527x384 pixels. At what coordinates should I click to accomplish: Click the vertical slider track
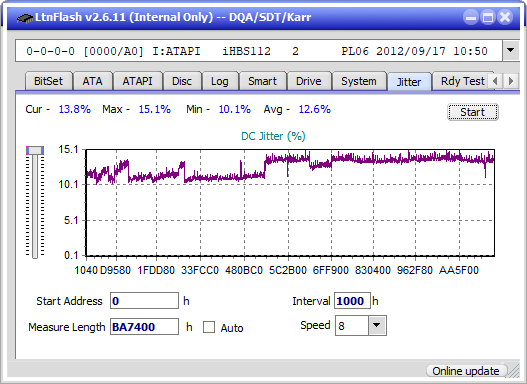[x=35, y=207]
